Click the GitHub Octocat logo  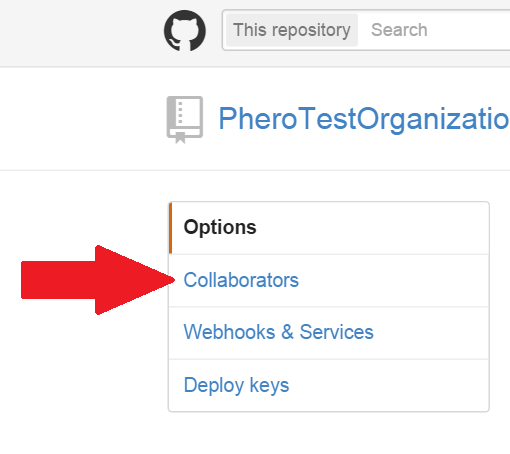click(x=185, y=30)
